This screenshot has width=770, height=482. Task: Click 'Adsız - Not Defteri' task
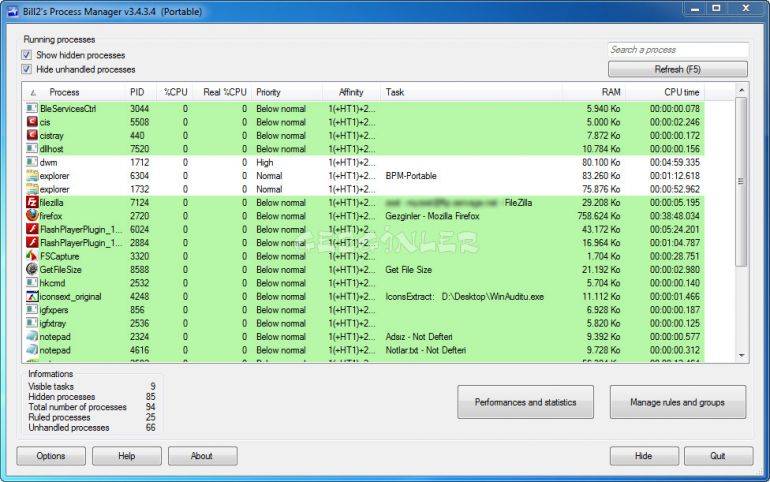point(419,337)
